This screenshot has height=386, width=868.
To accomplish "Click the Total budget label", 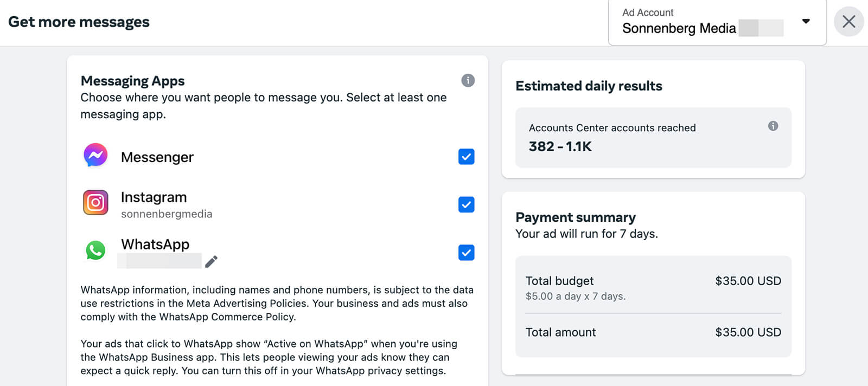I will 559,281.
